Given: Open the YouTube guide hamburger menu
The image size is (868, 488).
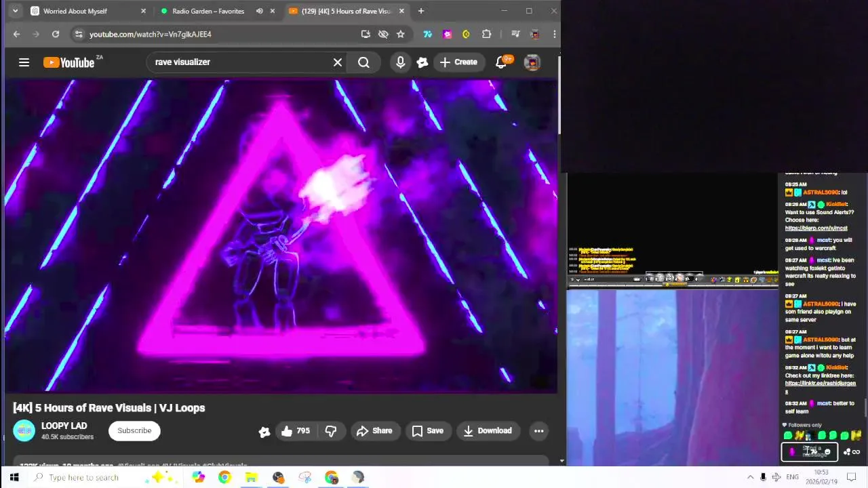Looking at the screenshot, I should [x=24, y=62].
